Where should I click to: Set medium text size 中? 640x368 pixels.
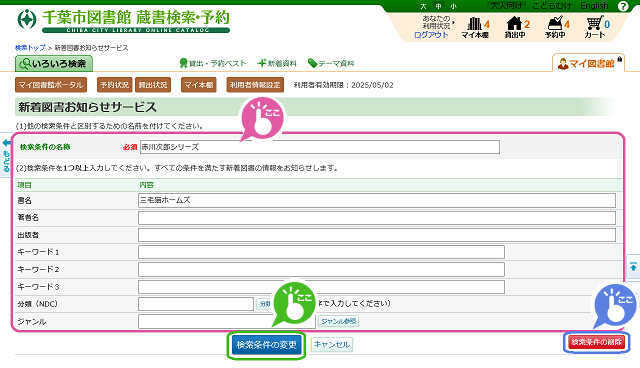point(438,6)
